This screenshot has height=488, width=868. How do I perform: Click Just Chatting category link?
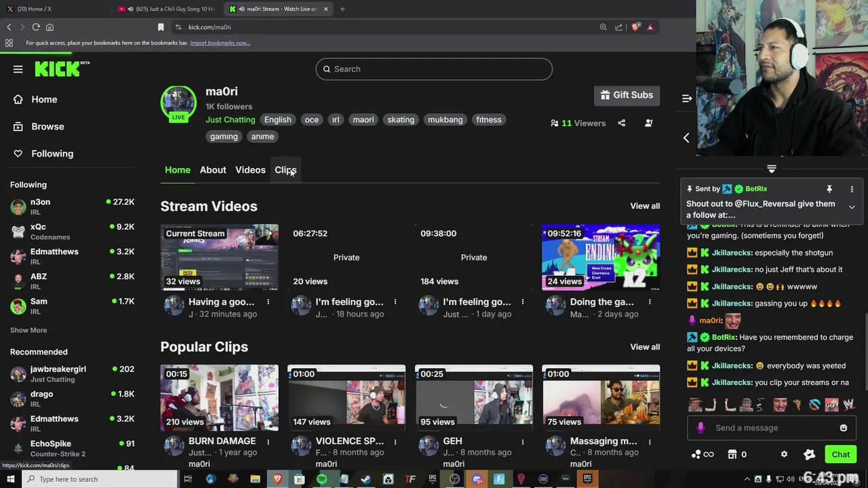[231, 120]
